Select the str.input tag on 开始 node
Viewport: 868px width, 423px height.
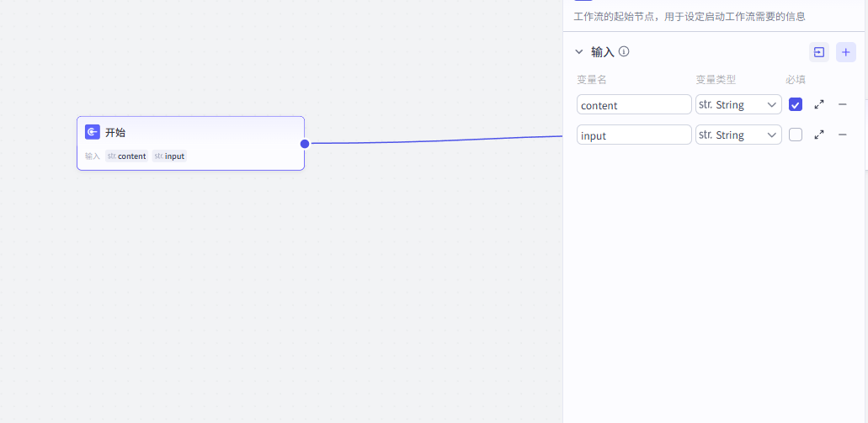coord(169,156)
